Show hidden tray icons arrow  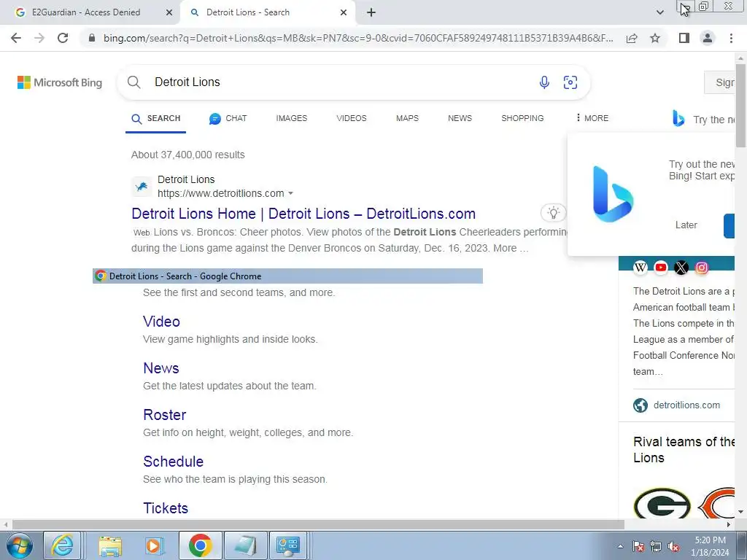point(620,546)
